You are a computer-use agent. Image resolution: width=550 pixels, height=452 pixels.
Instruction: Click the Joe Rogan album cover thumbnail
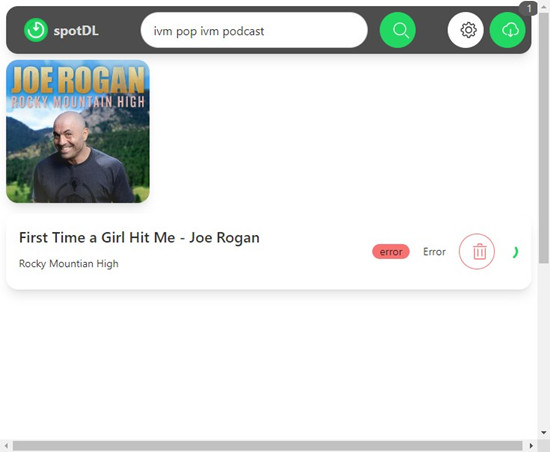pyautogui.click(x=78, y=131)
